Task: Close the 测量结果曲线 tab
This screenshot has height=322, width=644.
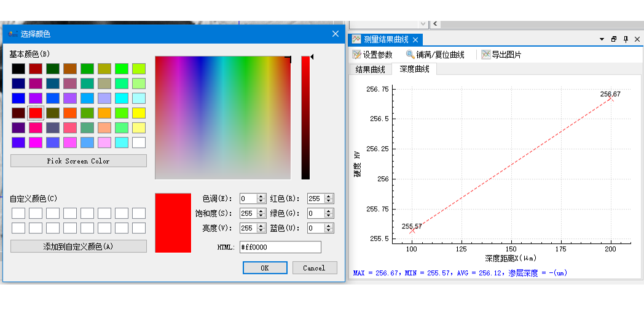Action: (x=415, y=40)
